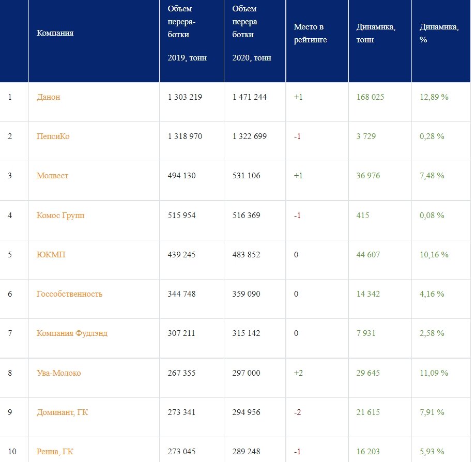This screenshot has height=462, width=476.
Task: Open the Ренна, ГК link
Action: pyautogui.click(x=55, y=452)
